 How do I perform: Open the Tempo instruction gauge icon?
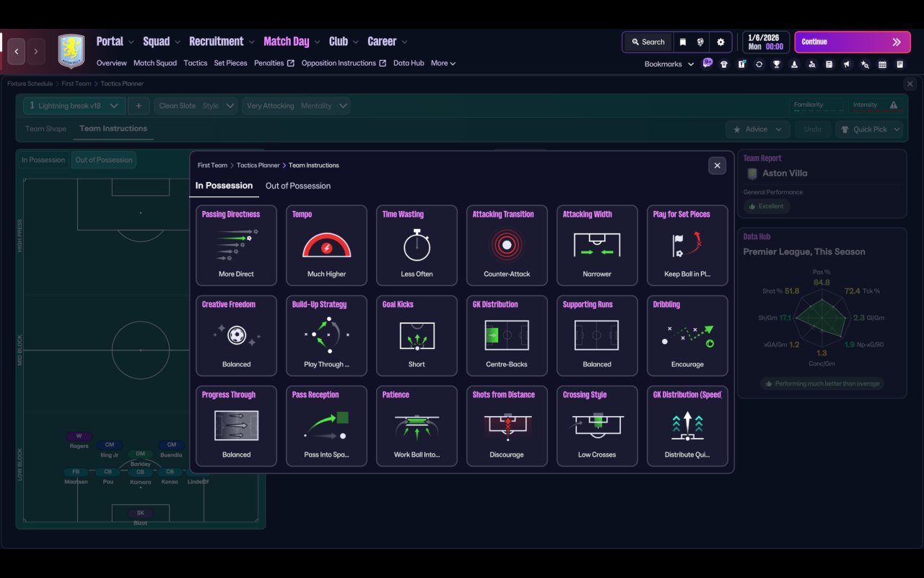[326, 246]
